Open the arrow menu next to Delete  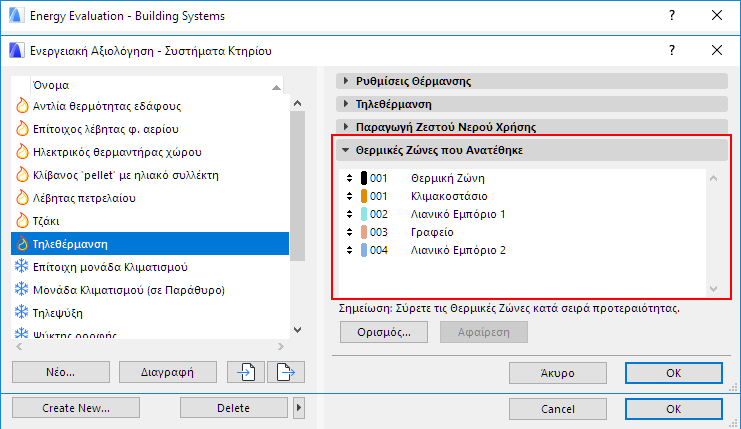pyautogui.click(x=299, y=408)
